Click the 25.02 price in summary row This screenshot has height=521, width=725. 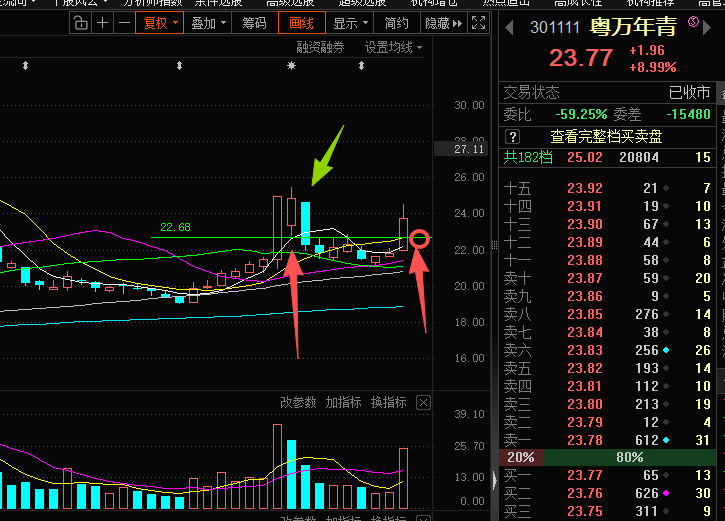[x=585, y=158]
